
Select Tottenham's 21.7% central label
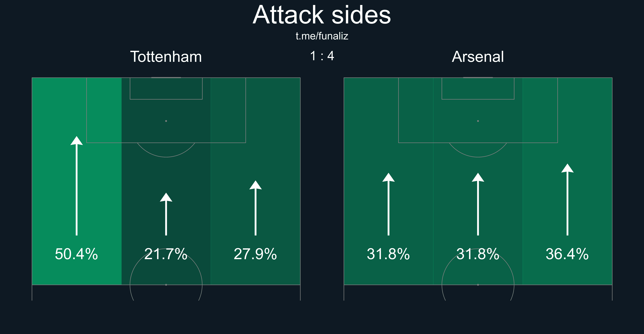click(x=166, y=254)
